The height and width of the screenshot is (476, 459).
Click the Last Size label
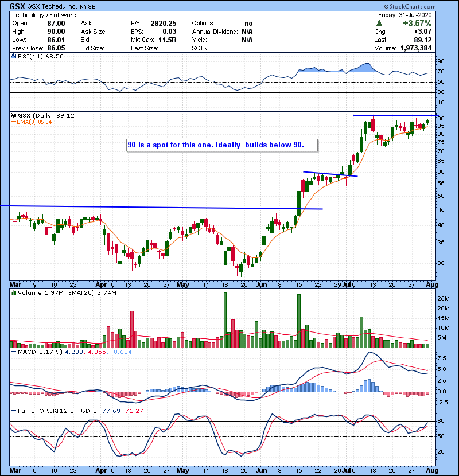pyautogui.click(x=145, y=48)
